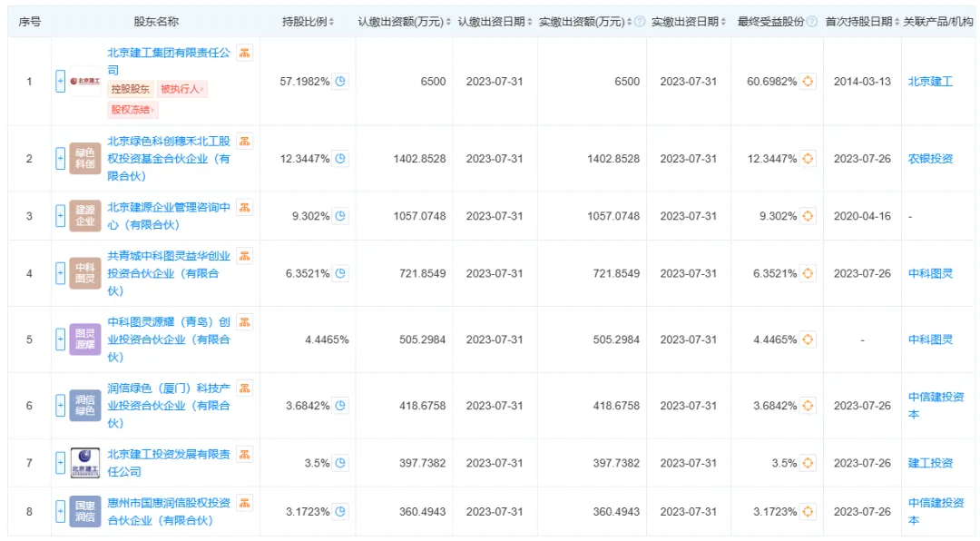Sort table by 实缴出资额(万元) column
Viewport: 980px width, 541px height.
(630, 22)
